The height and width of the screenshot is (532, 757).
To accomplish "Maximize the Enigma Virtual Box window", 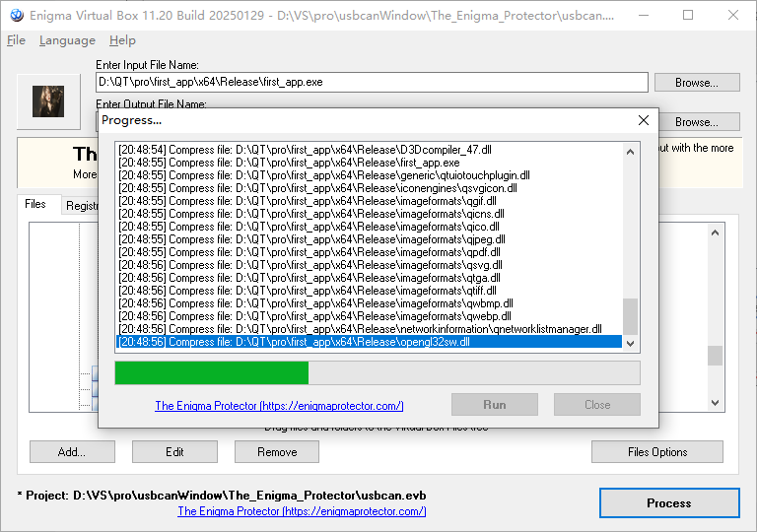I will 688,16.
